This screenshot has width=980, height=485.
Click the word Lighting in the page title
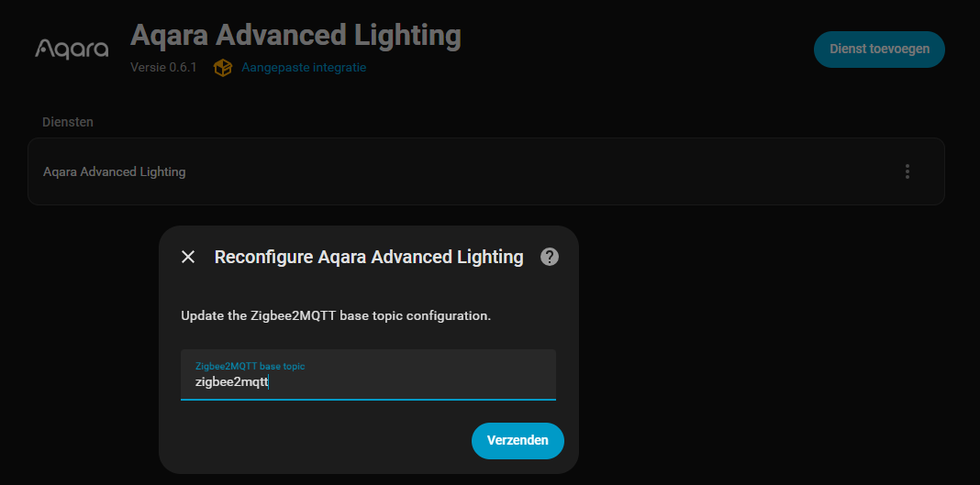pos(408,36)
